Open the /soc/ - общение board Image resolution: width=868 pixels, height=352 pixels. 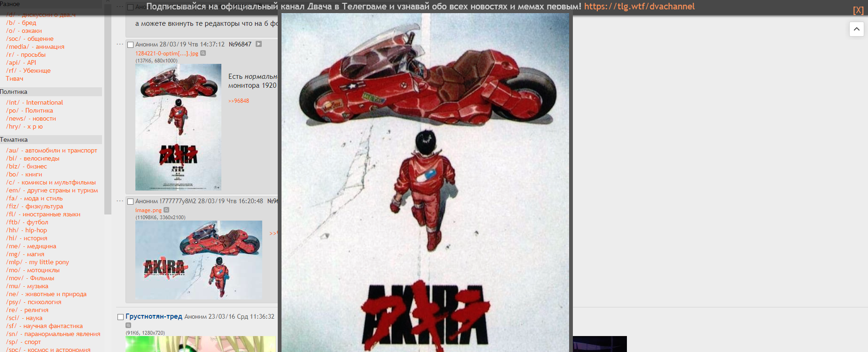[30, 38]
